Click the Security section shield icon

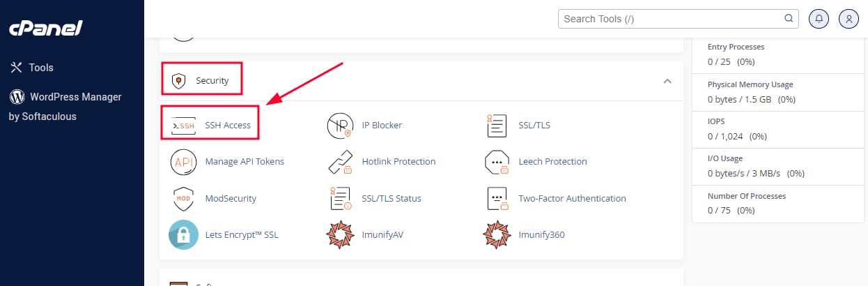(178, 81)
